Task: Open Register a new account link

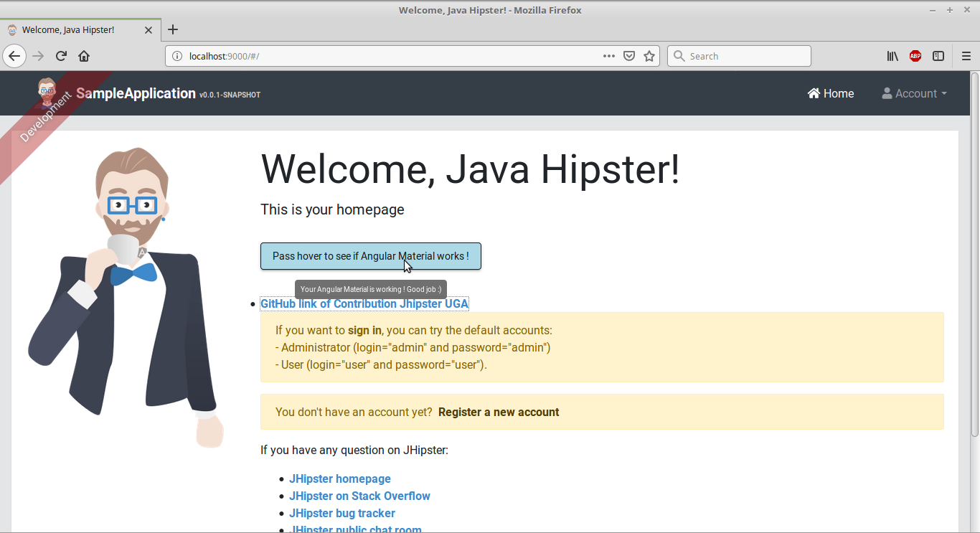Action: pos(499,412)
